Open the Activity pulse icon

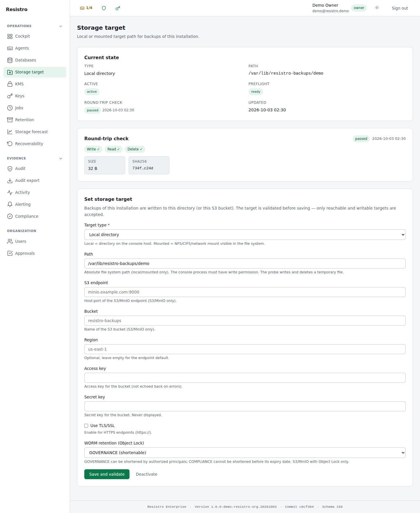(x=10, y=192)
